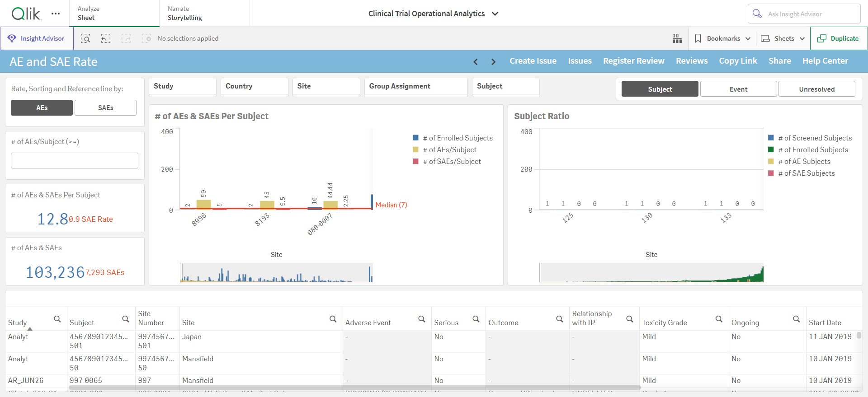868x397 pixels.
Task: Click the Duplicate sheet button
Action: coord(839,38)
